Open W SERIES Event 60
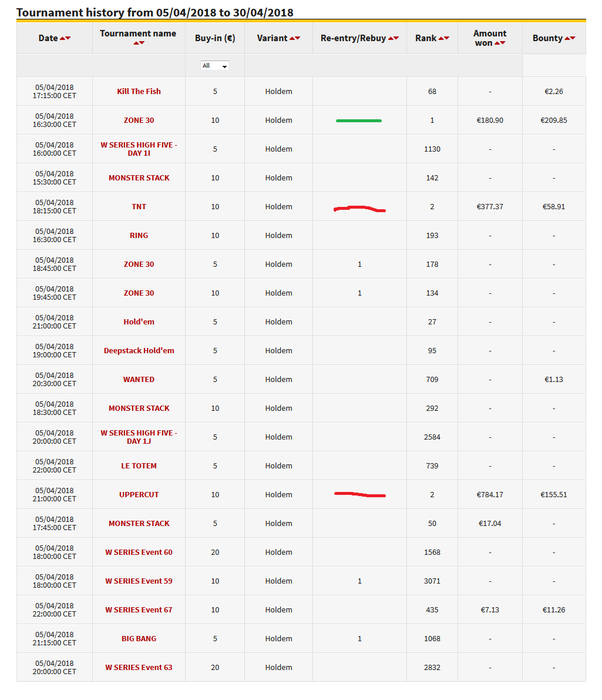Viewport: 602px width, 700px height. point(139,552)
